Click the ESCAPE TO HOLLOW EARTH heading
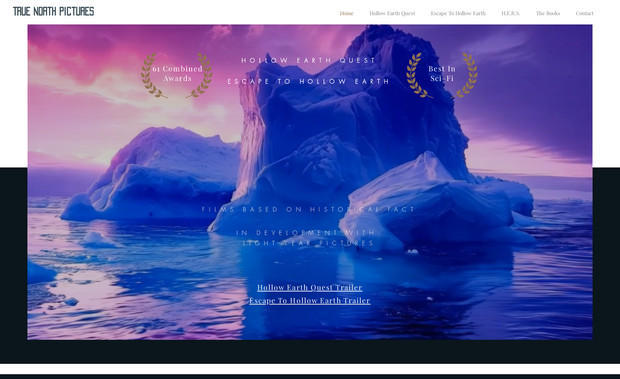The width and height of the screenshot is (620, 379). point(308,81)
